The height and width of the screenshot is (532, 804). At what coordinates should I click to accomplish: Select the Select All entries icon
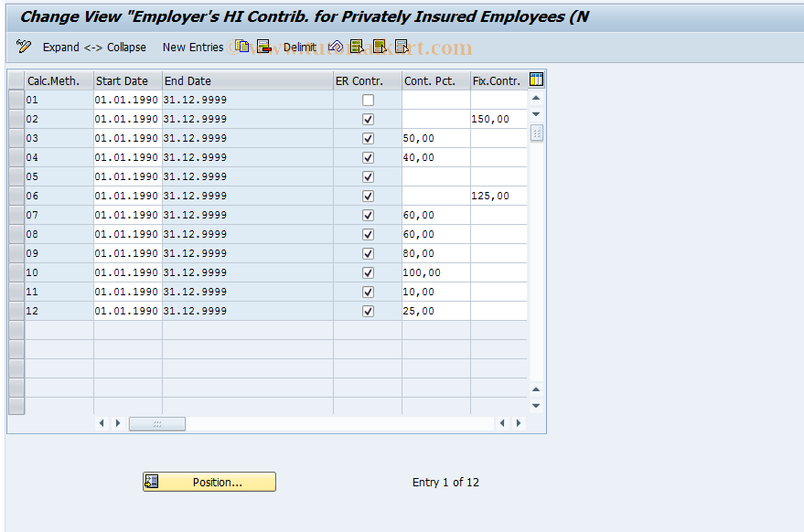pyautogui.click(x=357, y=47)
